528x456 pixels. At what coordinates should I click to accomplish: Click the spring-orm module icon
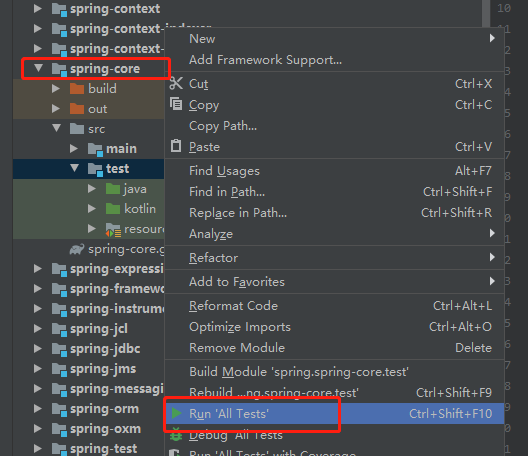(59, 409)
